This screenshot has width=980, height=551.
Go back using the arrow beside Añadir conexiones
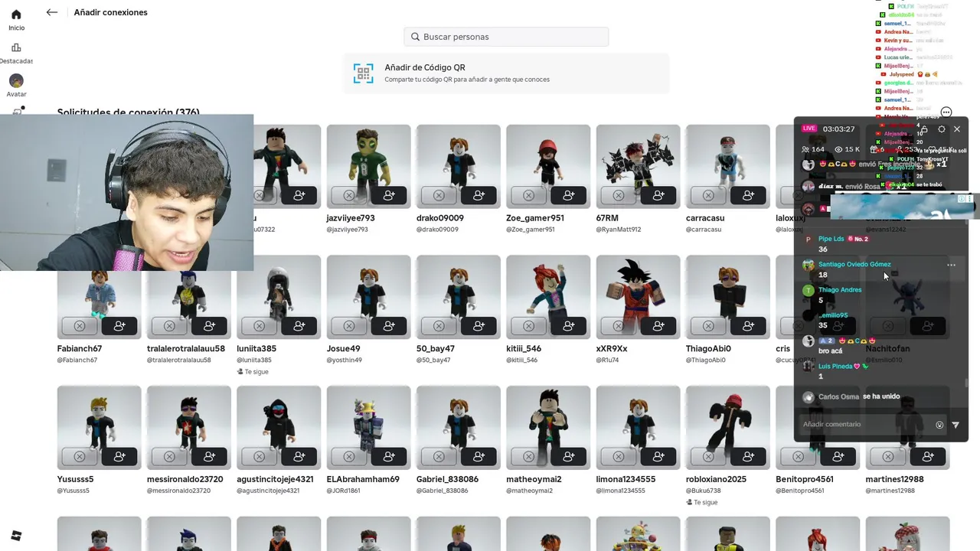coord(52,12)
